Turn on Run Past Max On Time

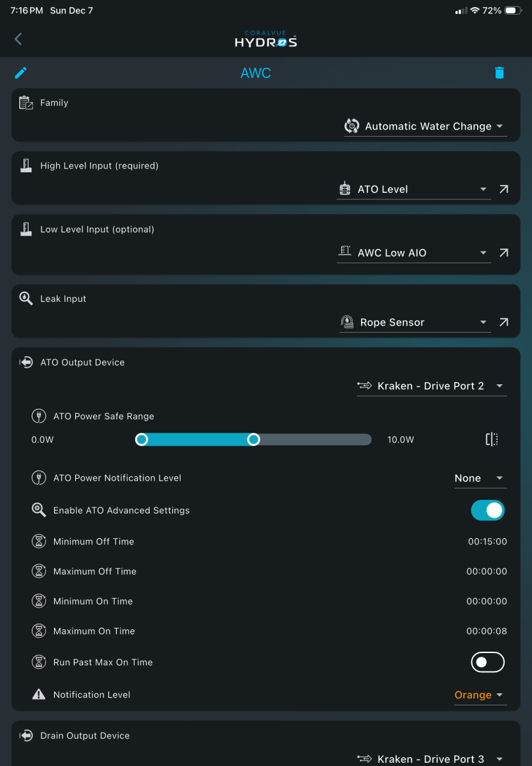pos(488,662)
